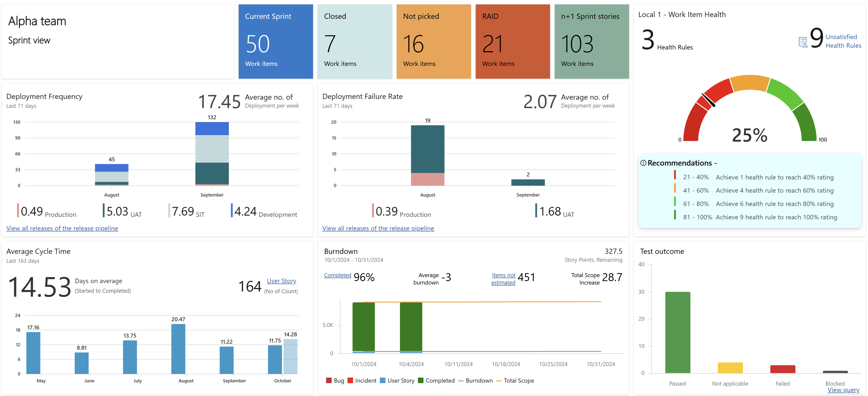The image size is (868, 396).
Task: Click the Unsatisfied Health Rules document icon
Action: pyautogui.click(x=803, y=42)
